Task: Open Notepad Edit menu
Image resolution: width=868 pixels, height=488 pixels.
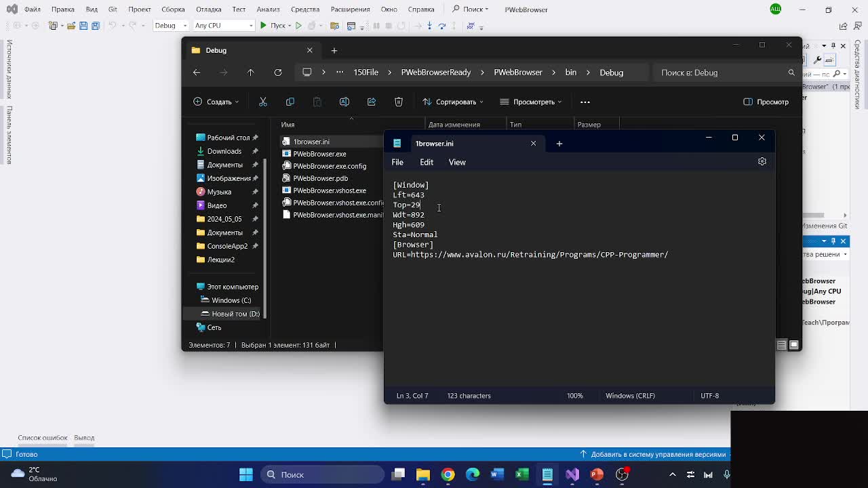Action: pyautogui.click(x=427, y=162)
